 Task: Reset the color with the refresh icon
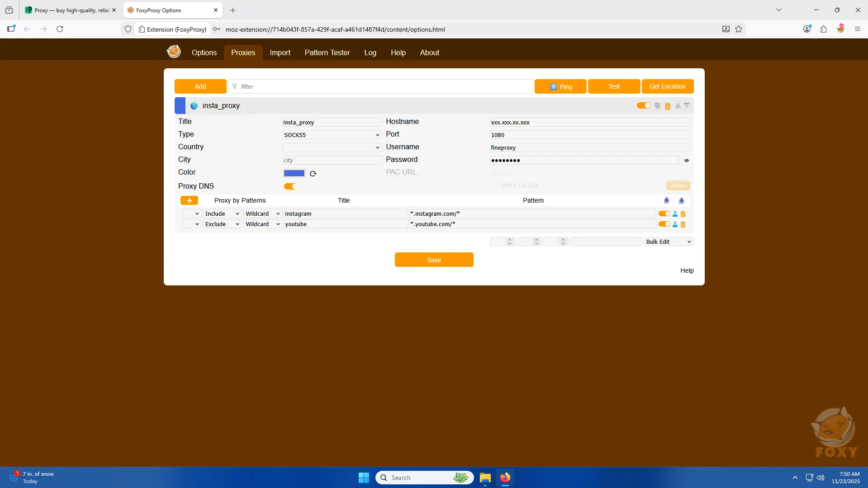313,174
